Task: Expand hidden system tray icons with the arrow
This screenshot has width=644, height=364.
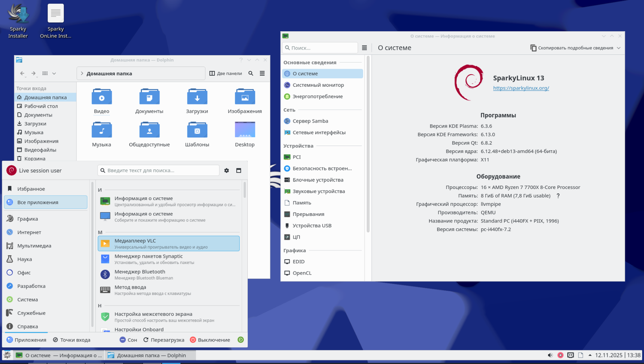Action: pyautogui.click(x=590, y=355)
